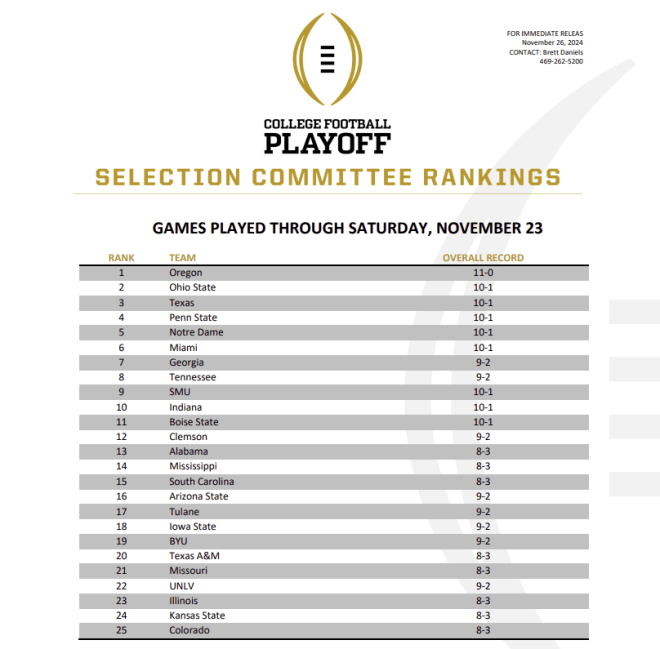
Task: Click the PLAYOFF wordmark text
Action: tap(327, 143)
